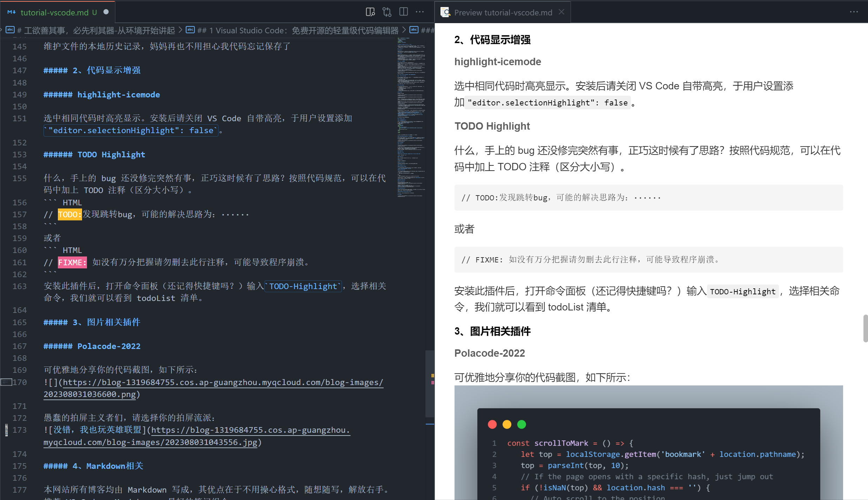Screen dimensions: 868x500
Task: Expand the last '###' breadcrumb item
Action: [427, 30]
